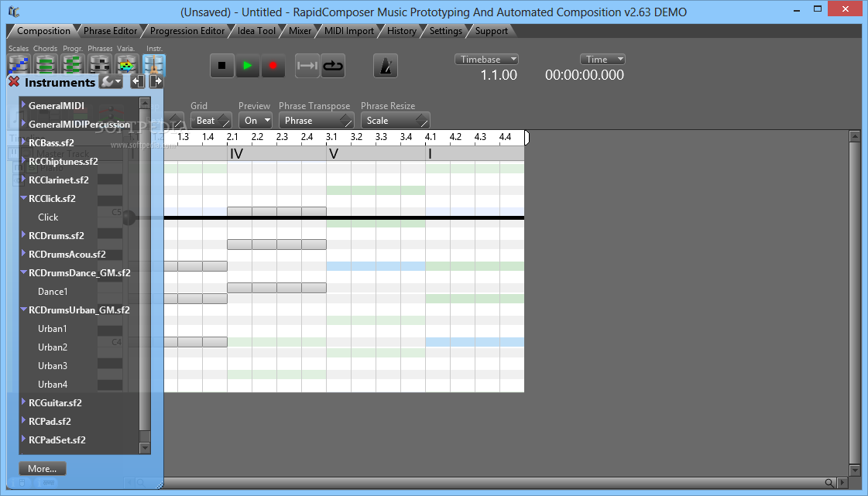Select the Urban4 instrument
868x496 pixels.
(53, 385)
